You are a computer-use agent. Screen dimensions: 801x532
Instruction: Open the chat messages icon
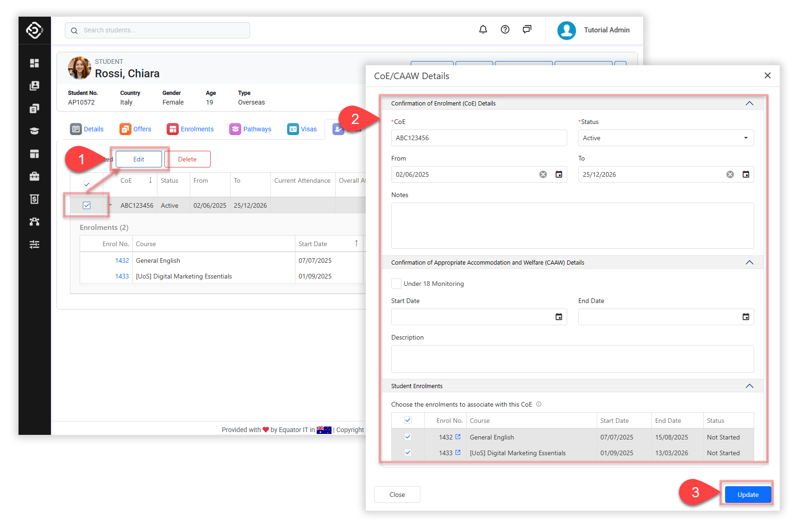click(x=527, y=30)
